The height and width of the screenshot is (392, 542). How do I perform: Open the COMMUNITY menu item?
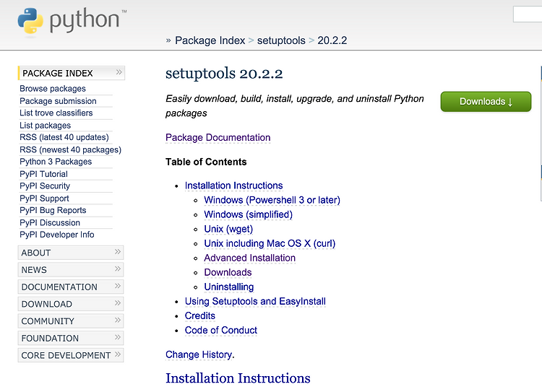[x=71, y=321]
